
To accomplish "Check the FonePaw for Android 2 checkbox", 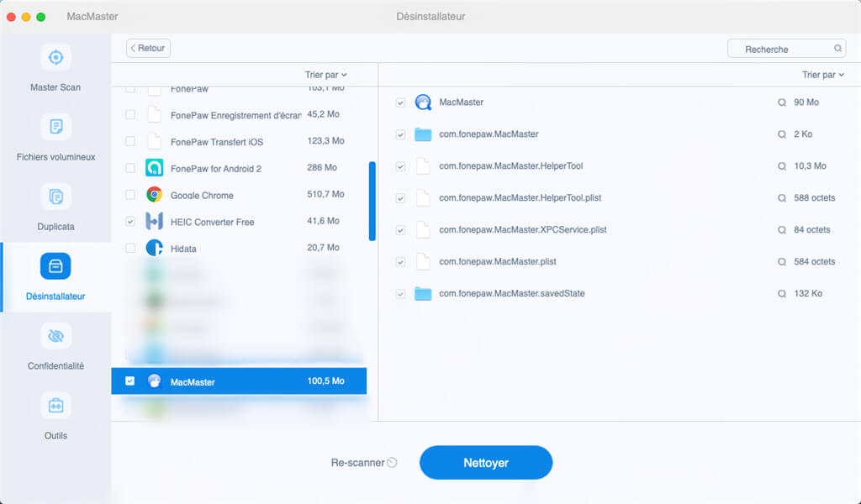I will 130,168.
